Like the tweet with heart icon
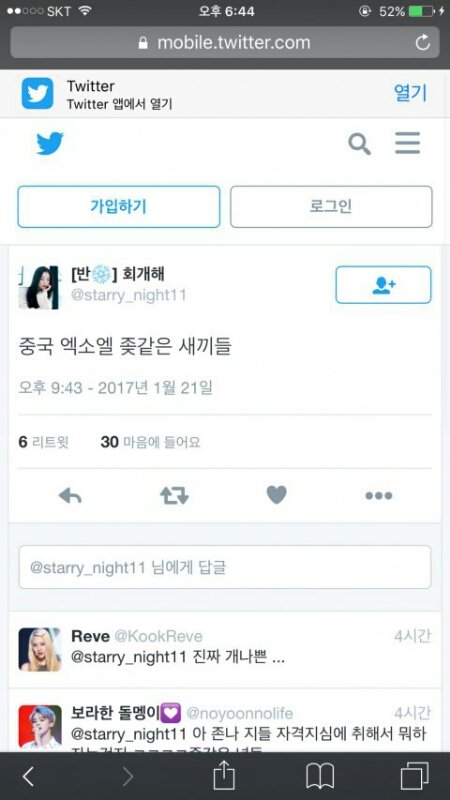The height and width of the screenshot is (800, 450). (x=277, y=495)
